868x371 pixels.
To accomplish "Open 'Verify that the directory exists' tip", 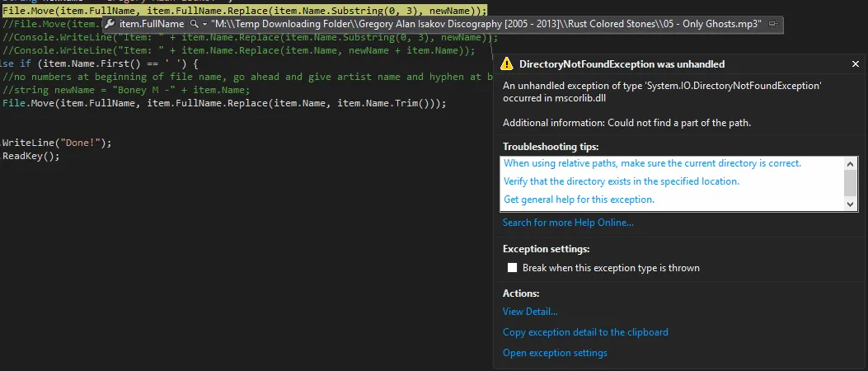I will click(622, 181).
